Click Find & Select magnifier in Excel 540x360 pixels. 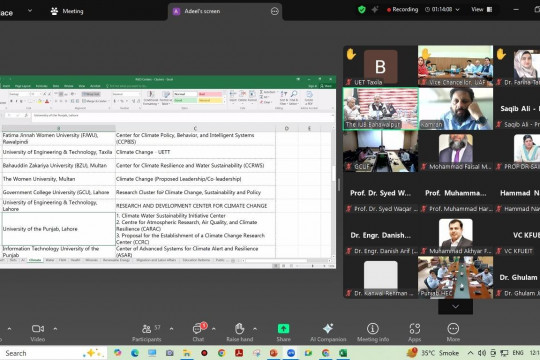pos(294,98)
